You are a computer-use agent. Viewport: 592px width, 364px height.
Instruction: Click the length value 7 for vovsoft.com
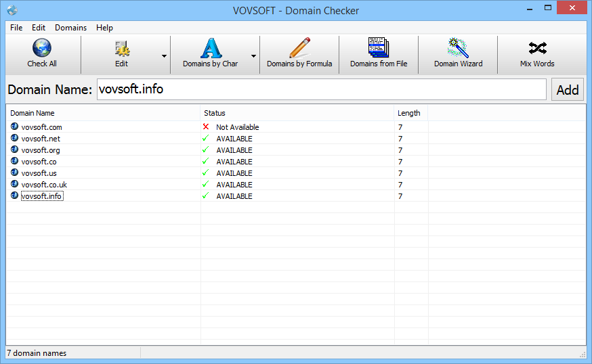tap(400, 127)
